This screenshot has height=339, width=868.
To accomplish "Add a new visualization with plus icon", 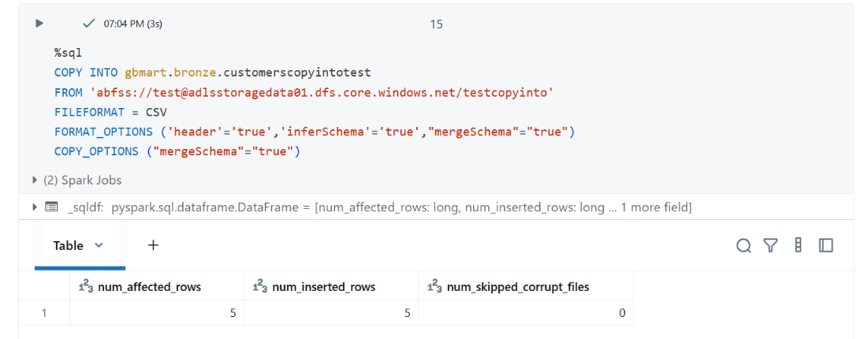I will coord(154,245).
